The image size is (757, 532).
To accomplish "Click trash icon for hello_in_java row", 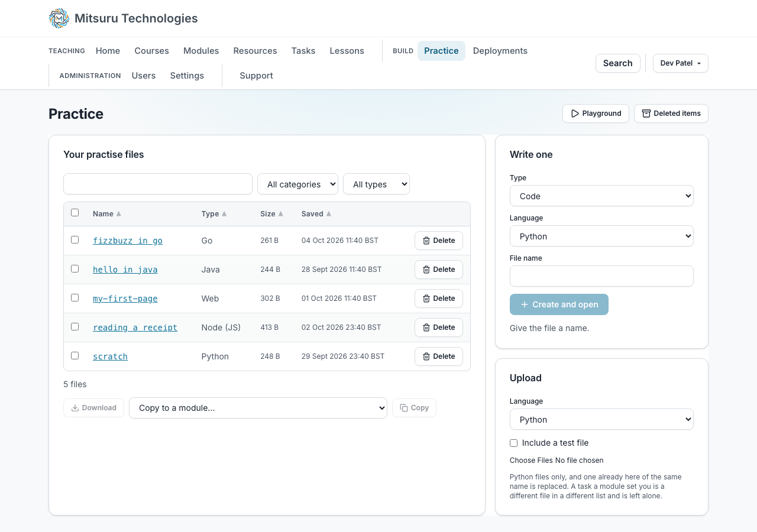I will coord(426,270).
